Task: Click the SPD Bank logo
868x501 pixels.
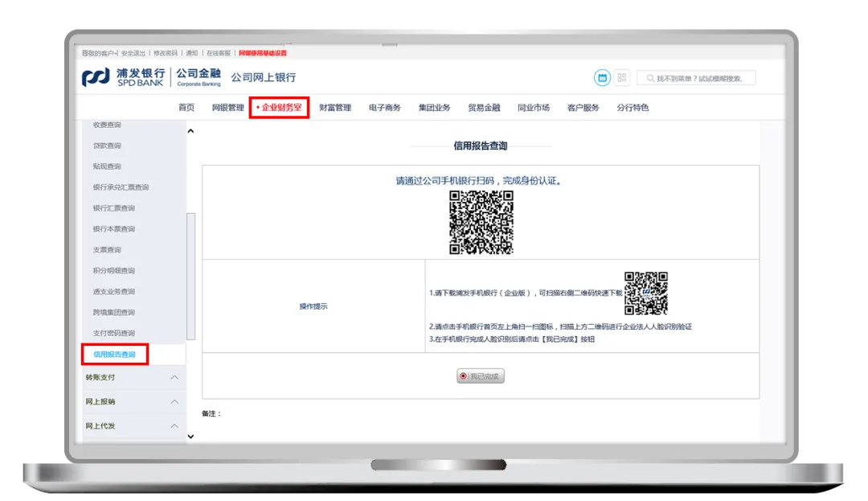Action: point(123,77)
